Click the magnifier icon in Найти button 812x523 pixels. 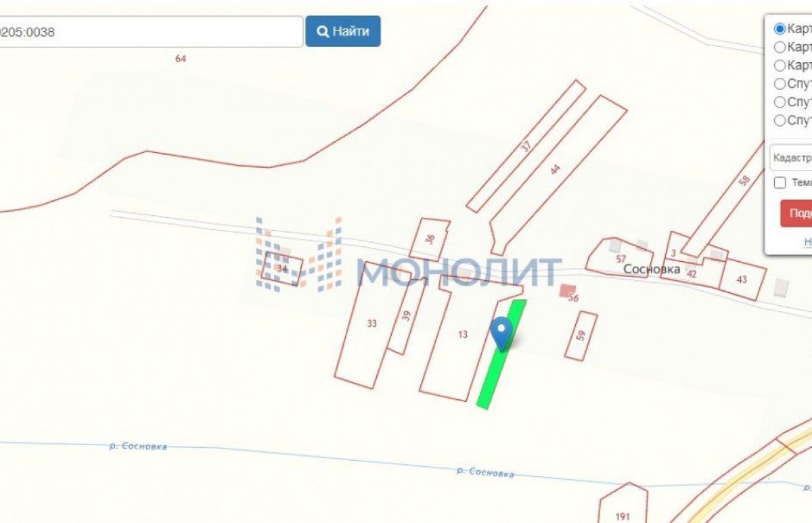[x=323, y=32]
